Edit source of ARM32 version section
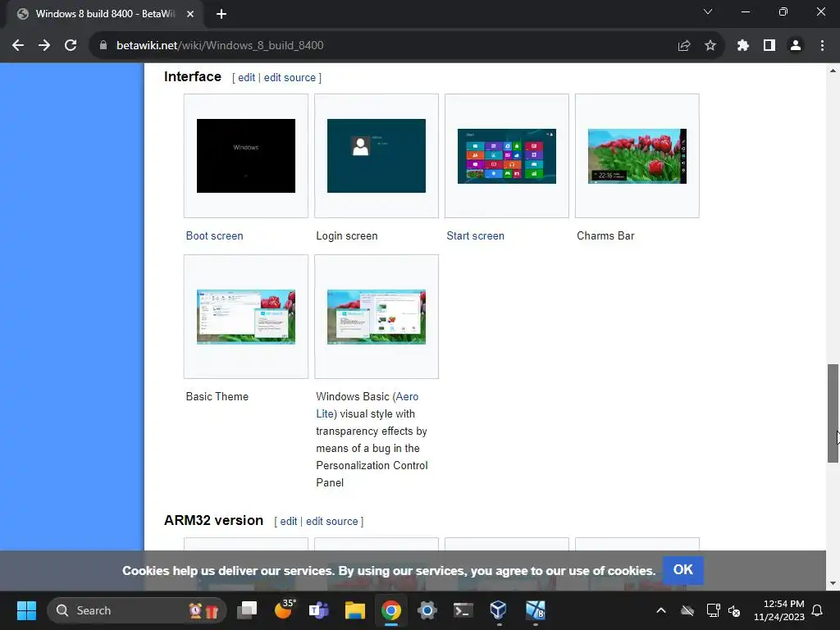Image resolution: width=840 pixels, height=630 pixels. tap(331, 521)
